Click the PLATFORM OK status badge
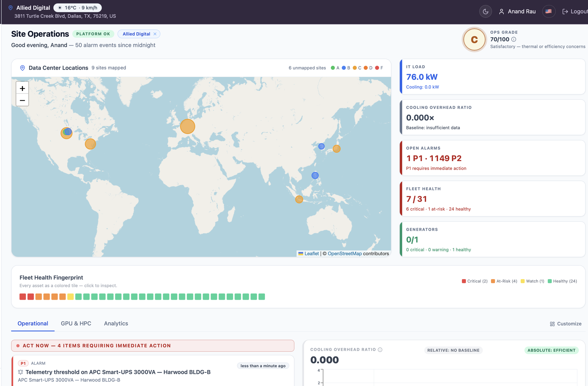Viewport: 588px width, 386px height. pyautogui.click(x=93, y=34)
